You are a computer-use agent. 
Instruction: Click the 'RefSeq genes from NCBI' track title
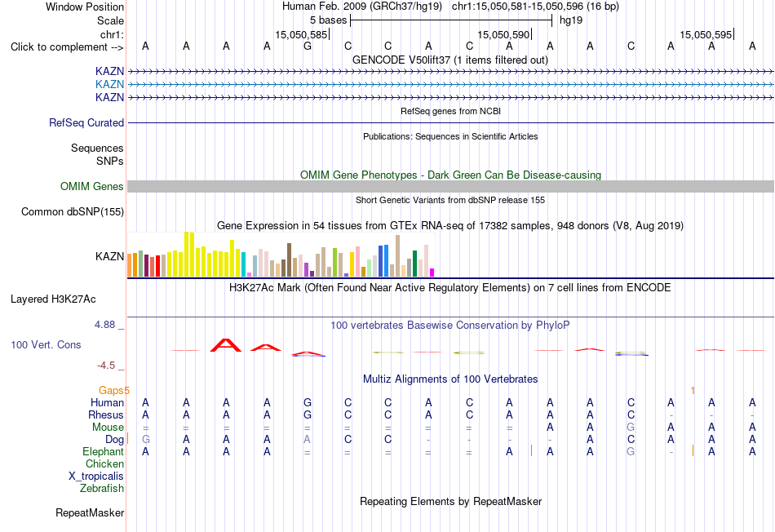click(450, 111)
